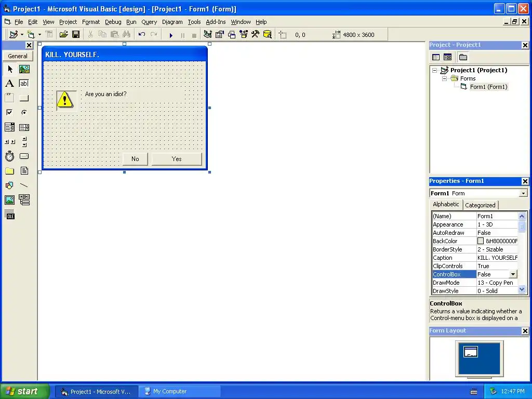Open the Debug menu
532x399 pixels.
click(113, 22)
